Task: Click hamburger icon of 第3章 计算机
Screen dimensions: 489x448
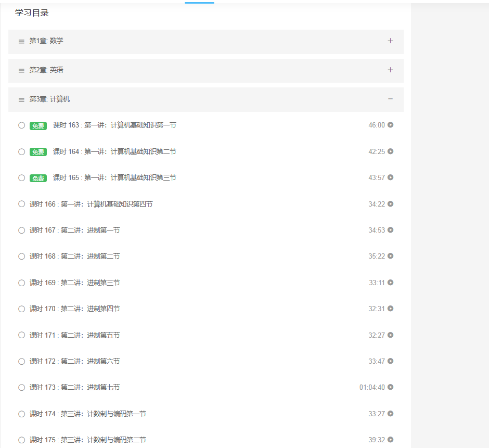Action: coord(21,100)
